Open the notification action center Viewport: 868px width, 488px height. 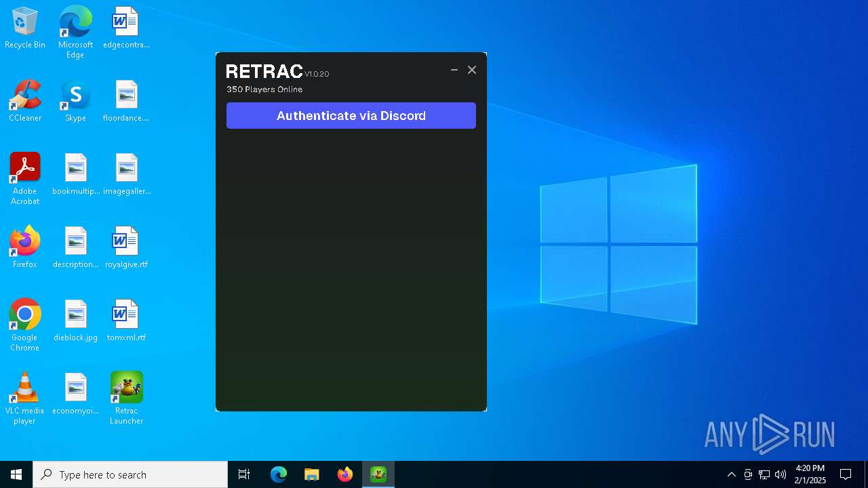(x=846, y=474)
